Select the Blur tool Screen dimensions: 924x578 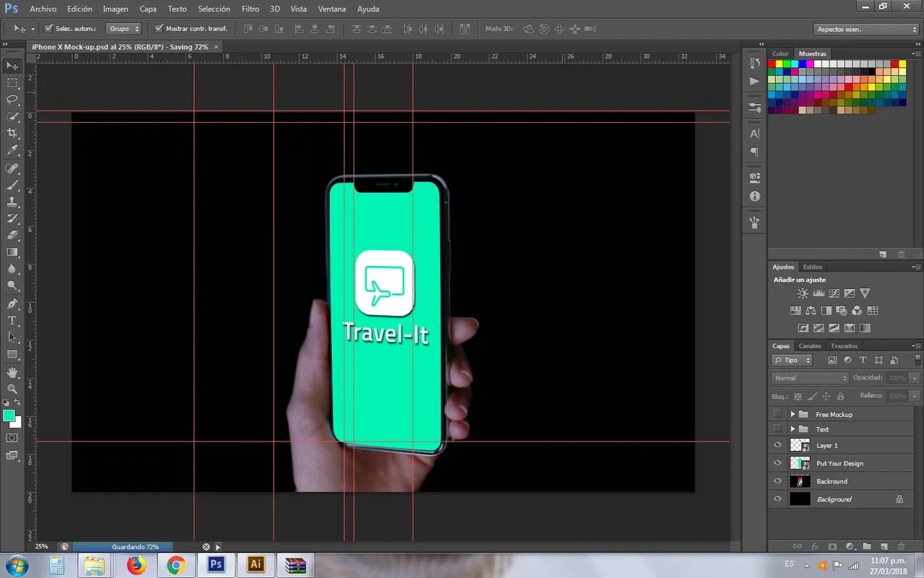[x=12, y=269]
